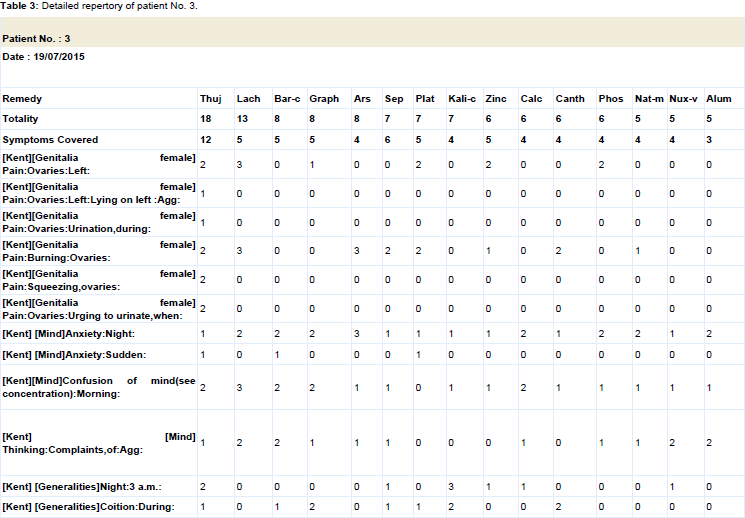Select the 'Kali-c' column header
Screen dimensions: 745x518
click(462, 99)
